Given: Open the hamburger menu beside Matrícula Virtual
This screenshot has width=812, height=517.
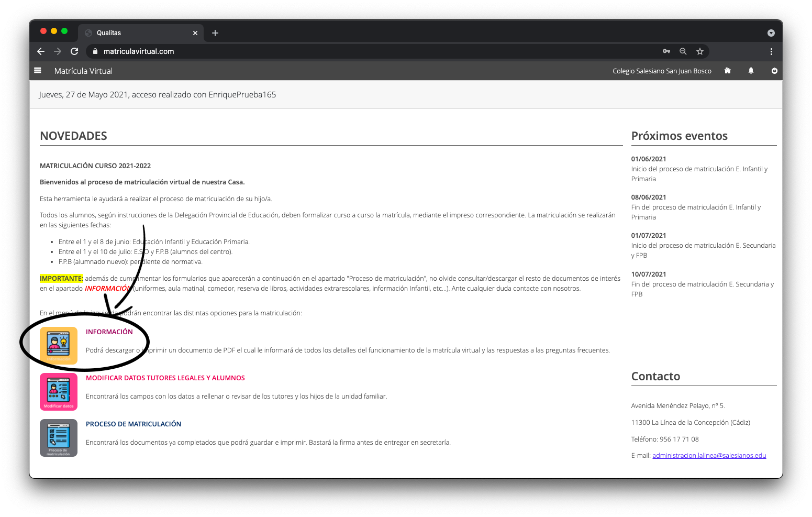Looking at the screenshot, I should (x=38, y=70).
